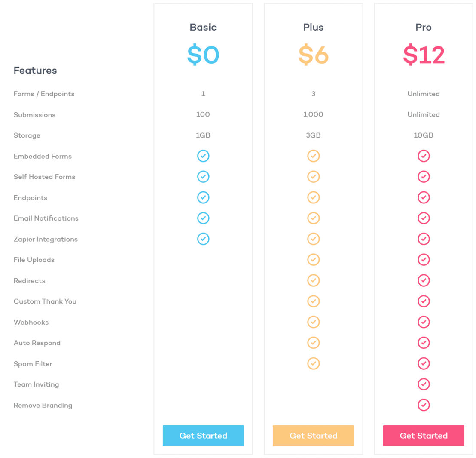Click the Custom Thank You feature label
Image resolution: width=476 pixels, height=458 pixels.
pos(45,301)
